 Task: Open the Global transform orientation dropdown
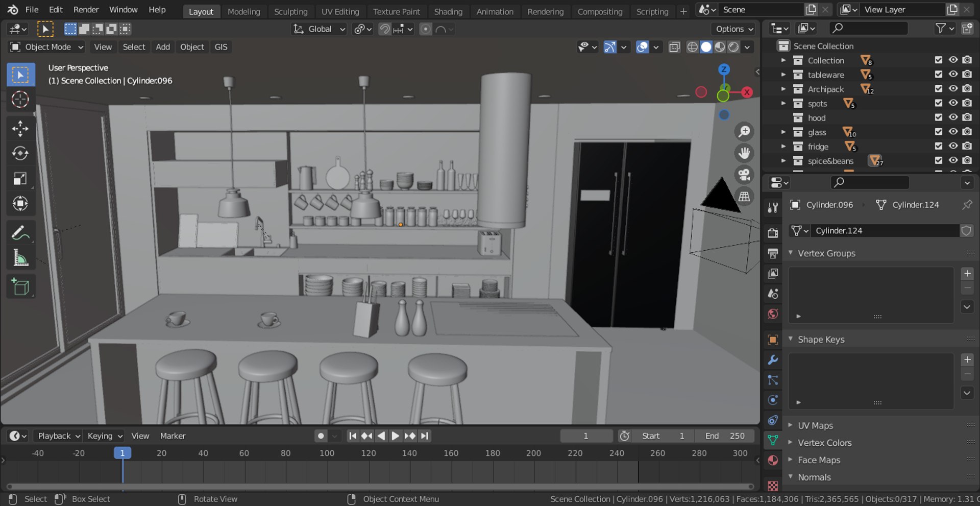tap(319, 29)
